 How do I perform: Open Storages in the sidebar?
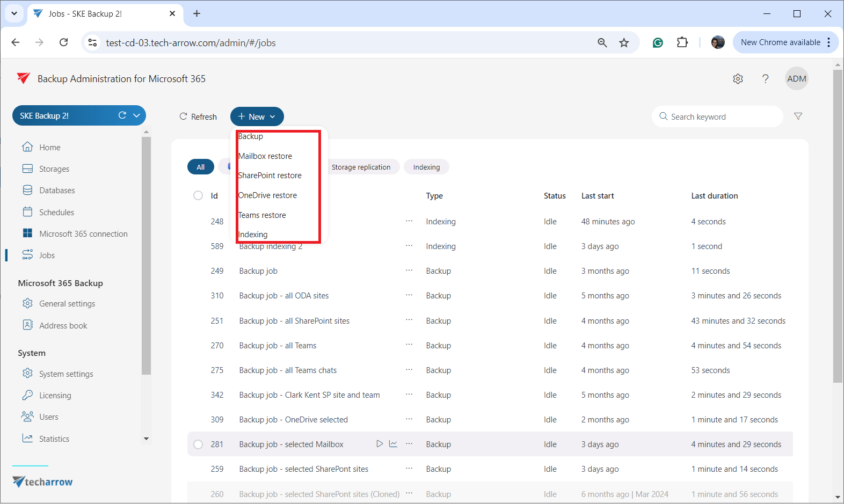click(x=54, y=169)
